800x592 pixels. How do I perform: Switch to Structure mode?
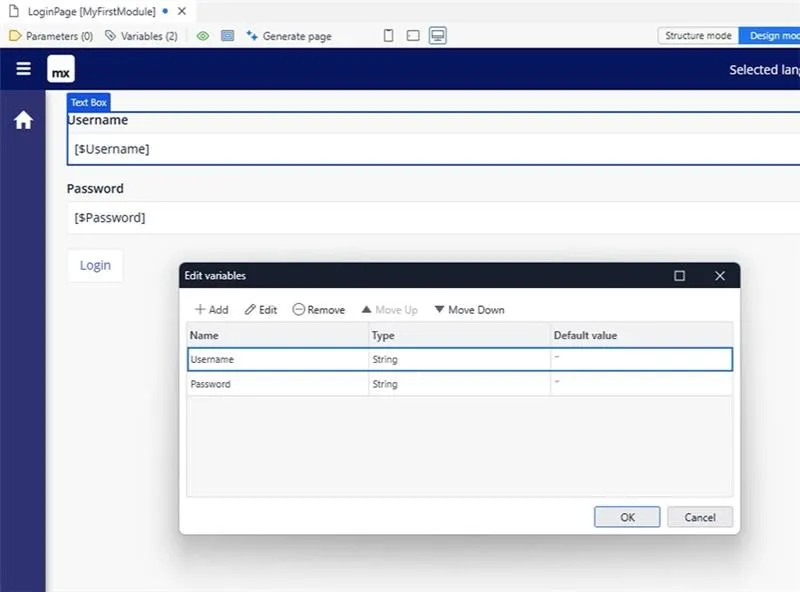coord(698,36)
